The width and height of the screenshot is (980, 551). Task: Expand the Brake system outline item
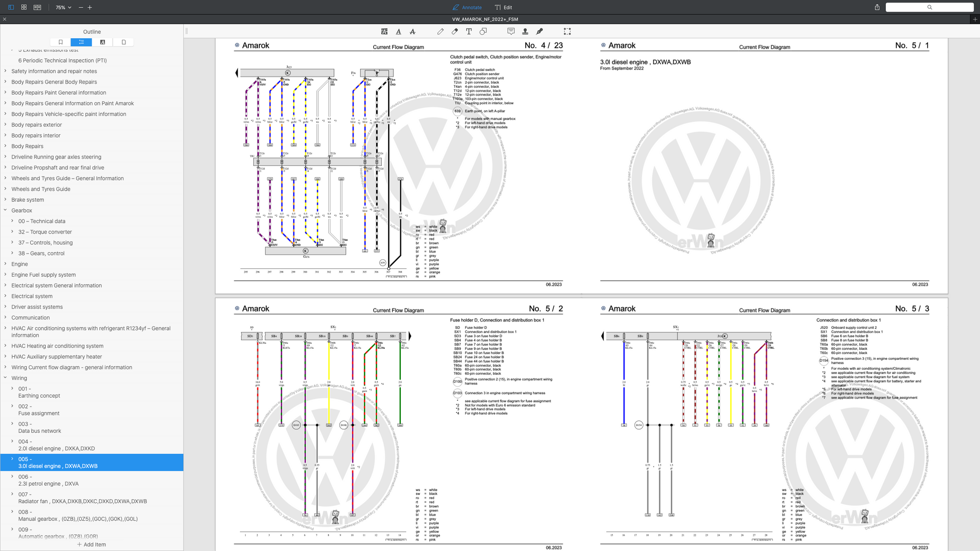tap(6, 200)
